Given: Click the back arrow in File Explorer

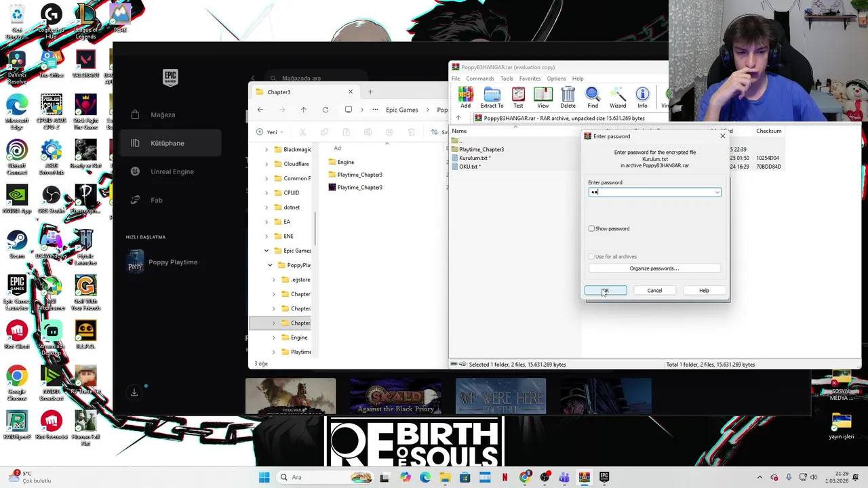Looking at the screenshot, I should click(260, 110).
